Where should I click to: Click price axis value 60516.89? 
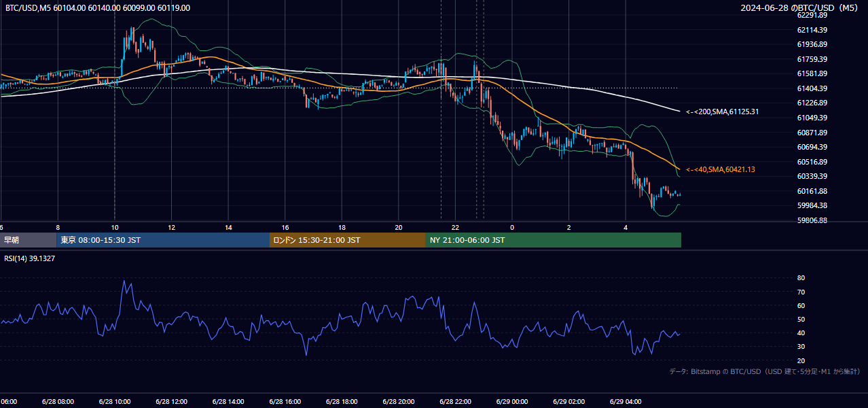click(812, 162)
